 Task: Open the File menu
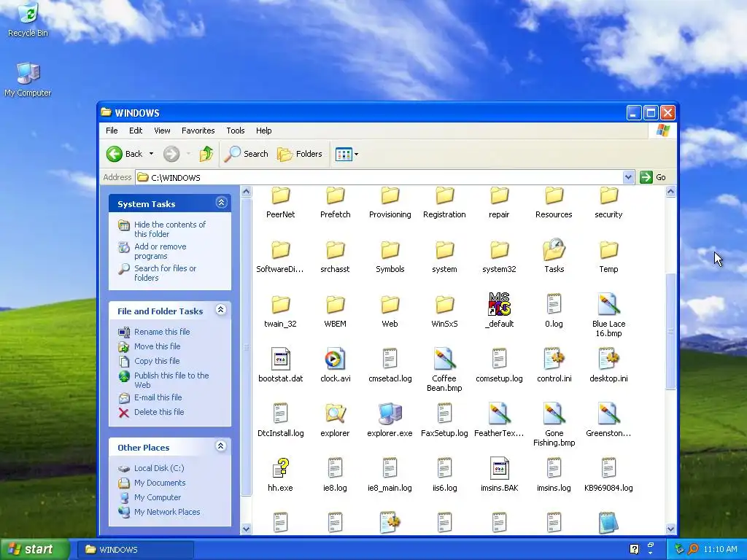click(x=112, y=131)
